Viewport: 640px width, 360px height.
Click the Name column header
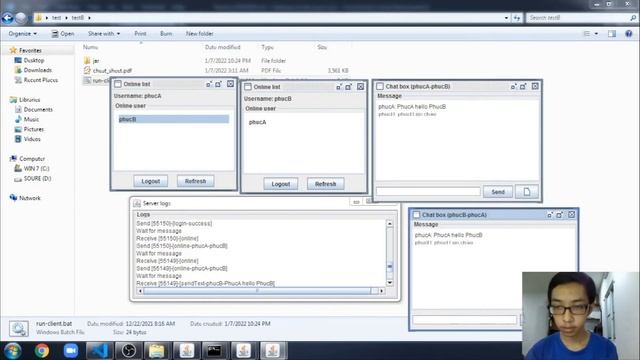pos(91,47)
